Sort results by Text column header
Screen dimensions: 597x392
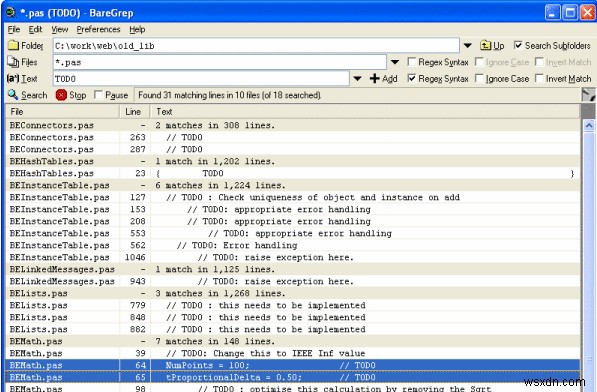tap(366, 112)
